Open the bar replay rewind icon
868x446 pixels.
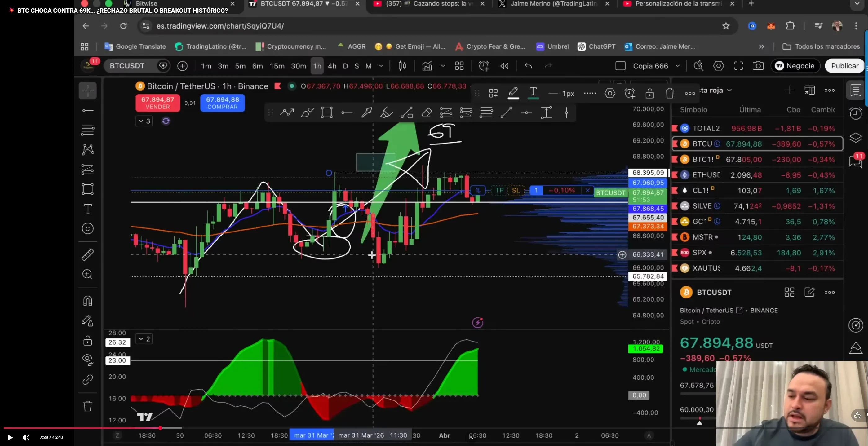[504, 66]
